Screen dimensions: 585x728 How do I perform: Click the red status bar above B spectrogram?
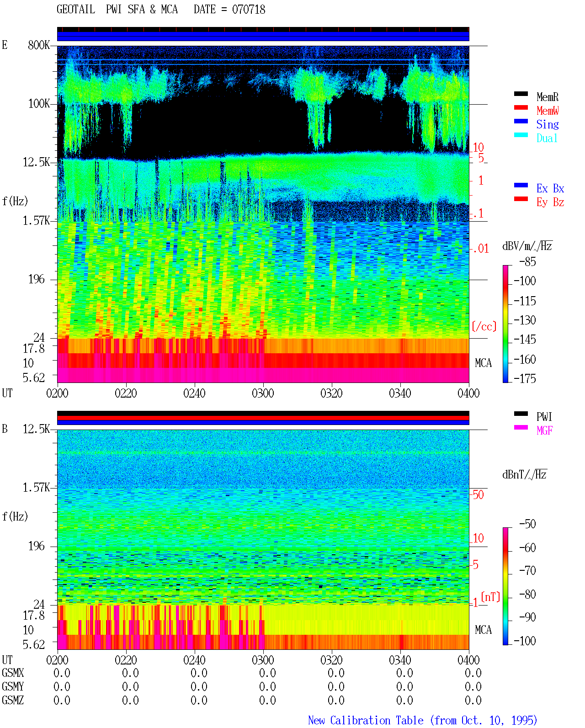(263, 418)
